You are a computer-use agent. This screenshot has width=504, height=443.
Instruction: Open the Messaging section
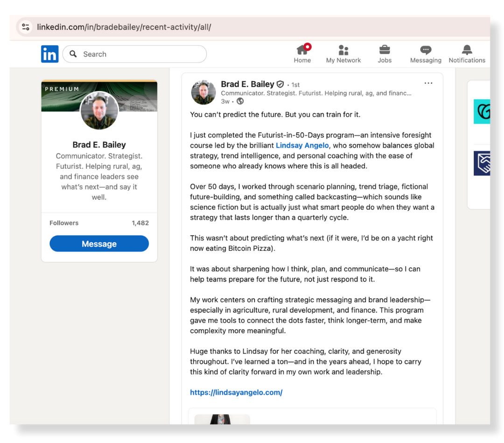point(426,54)
